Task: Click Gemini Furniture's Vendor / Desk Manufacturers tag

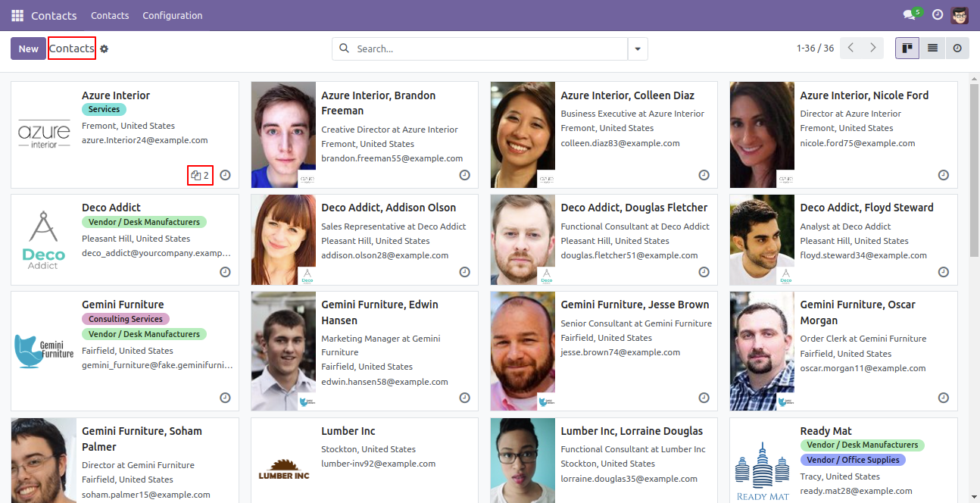Action: pyautogui.click(x=144, y=334)
